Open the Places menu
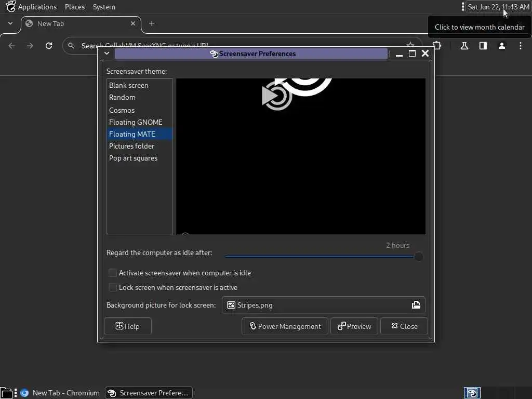Screen dimensions: 532x399 coord(75,7)
